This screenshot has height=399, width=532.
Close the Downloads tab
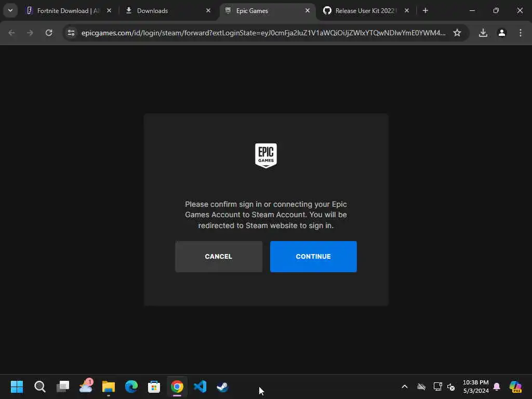click(x=208, y=11)
